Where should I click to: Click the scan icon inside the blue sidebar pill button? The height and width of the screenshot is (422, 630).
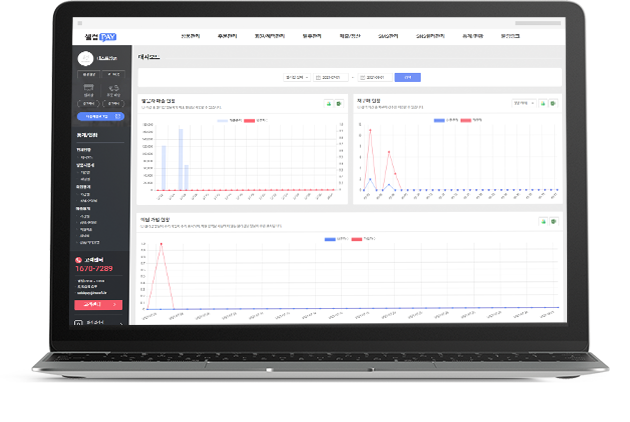pos(118,116)
